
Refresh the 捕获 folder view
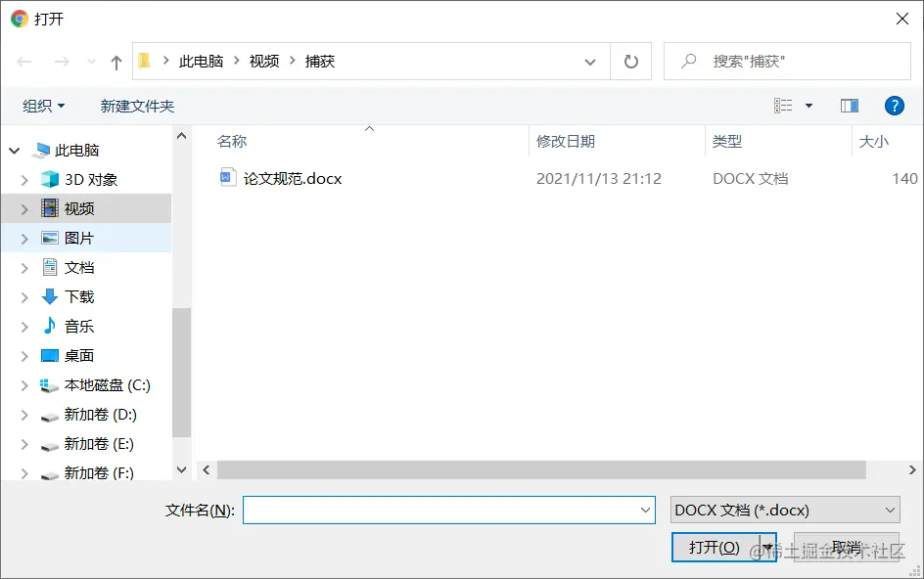pos(630,62)
